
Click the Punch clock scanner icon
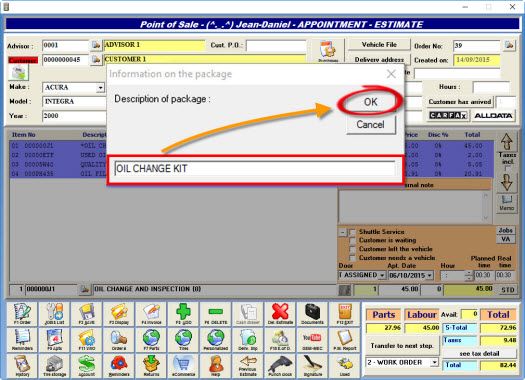pos(280,366)
